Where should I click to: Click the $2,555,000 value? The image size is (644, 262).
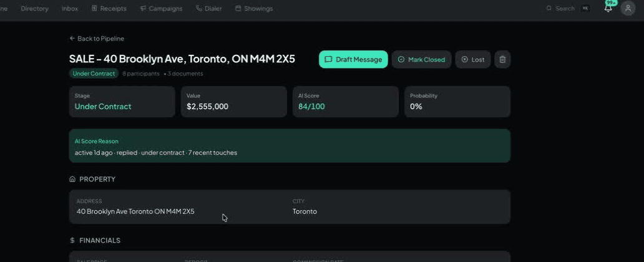(x=207, y=107)
